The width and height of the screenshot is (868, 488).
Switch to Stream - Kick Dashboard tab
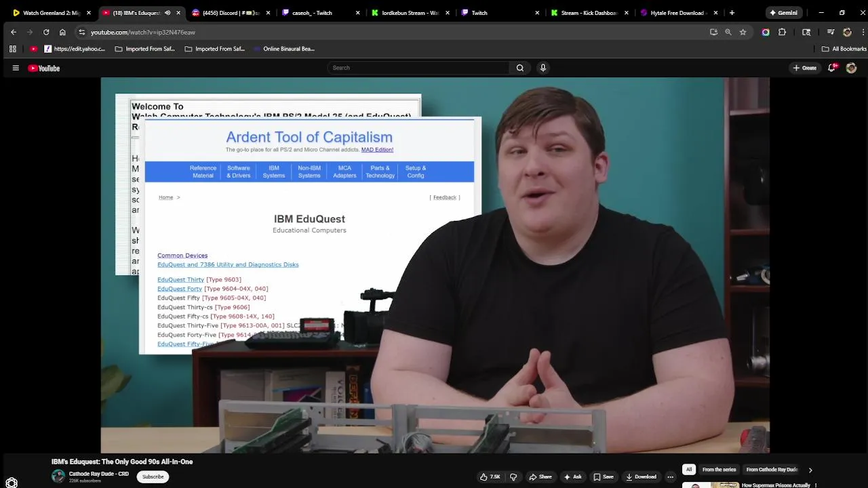coord(588,12)
